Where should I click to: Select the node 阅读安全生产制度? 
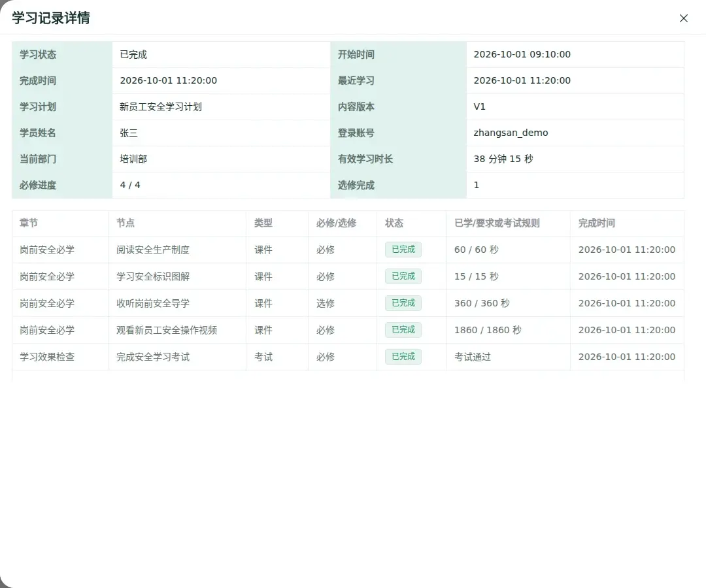(153, 250)
